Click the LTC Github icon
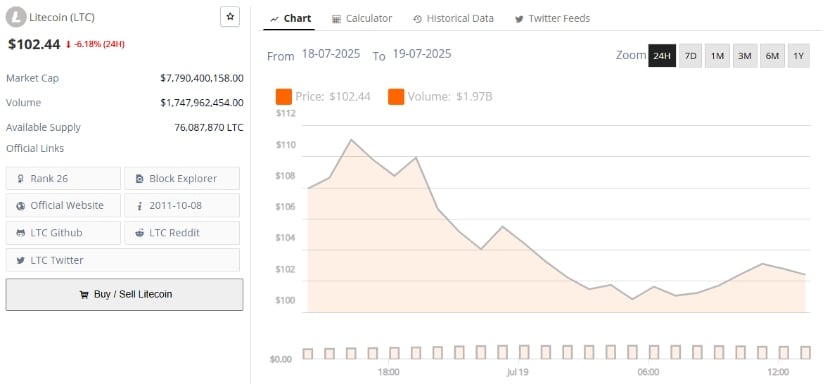 tap(21, 233)
